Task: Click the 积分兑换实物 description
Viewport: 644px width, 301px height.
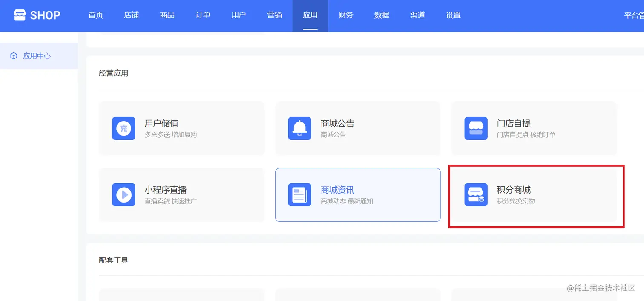Action: tap(516, 201)
